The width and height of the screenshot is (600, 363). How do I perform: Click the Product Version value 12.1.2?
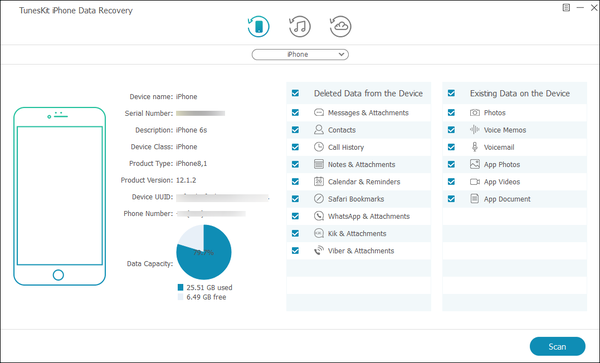click(186, 180)
